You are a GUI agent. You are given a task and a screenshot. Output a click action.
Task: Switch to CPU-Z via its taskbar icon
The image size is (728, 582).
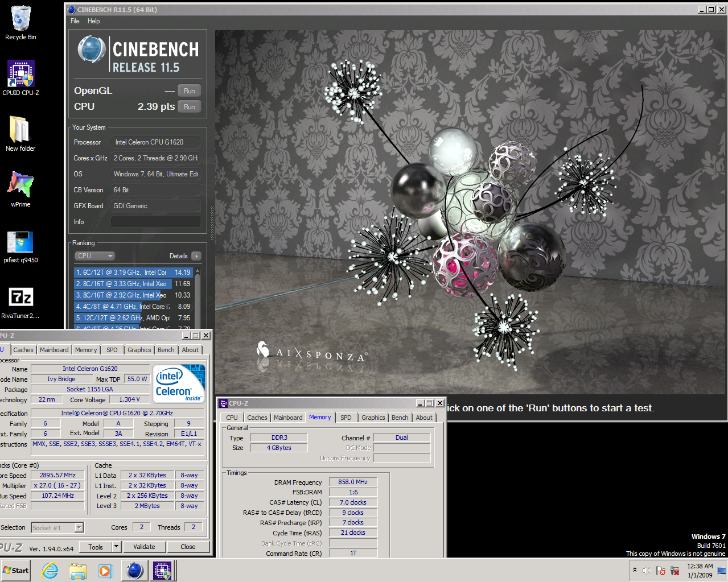coord(163,571)
